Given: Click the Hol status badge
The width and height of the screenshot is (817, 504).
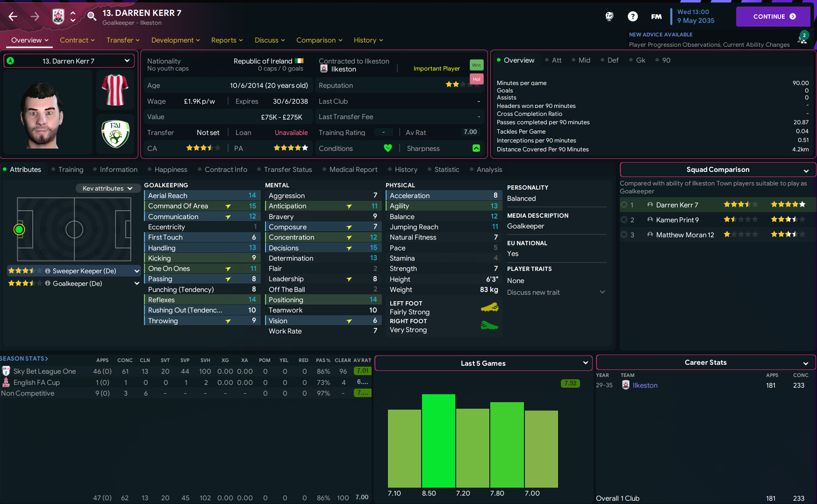Looking at the screenshot, I should [476, 79].
